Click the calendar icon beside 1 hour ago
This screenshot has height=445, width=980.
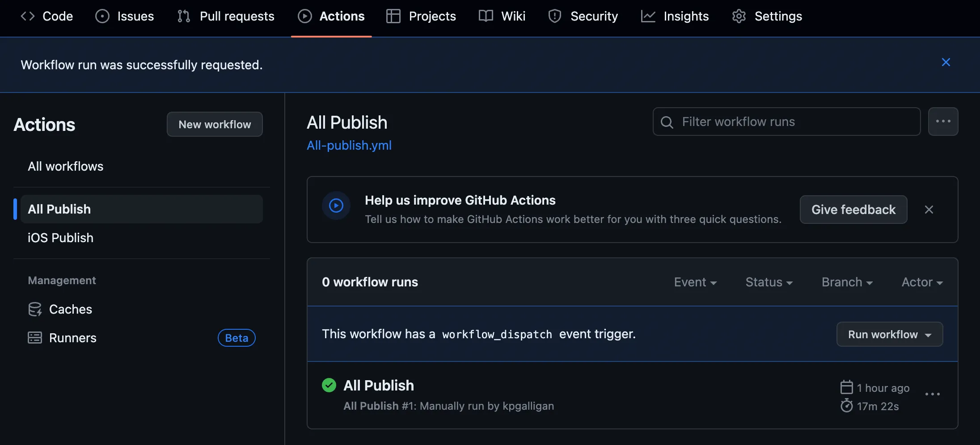pos(847,387)
